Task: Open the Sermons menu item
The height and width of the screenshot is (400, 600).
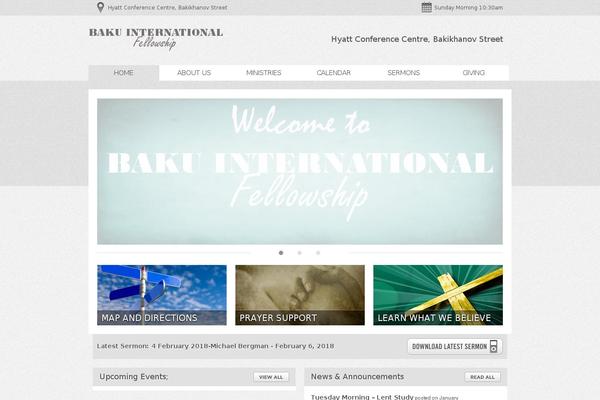Action: [403, 73]
